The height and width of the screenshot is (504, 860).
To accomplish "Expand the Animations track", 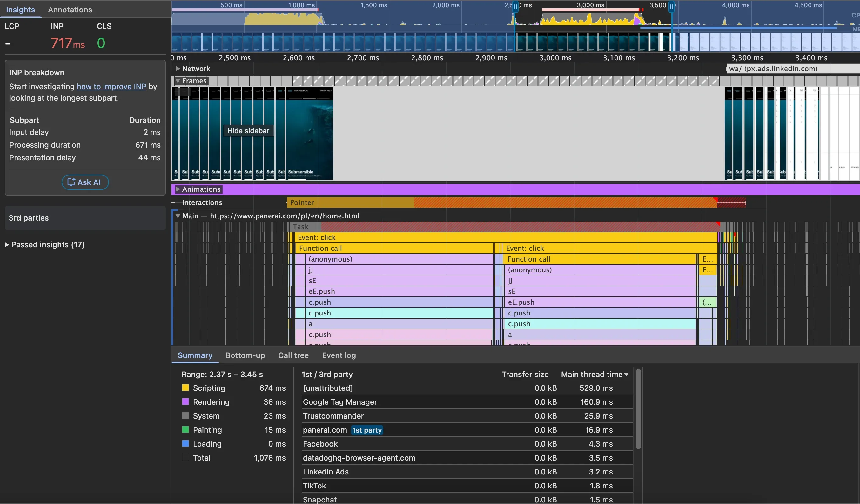I will [178, 189].
